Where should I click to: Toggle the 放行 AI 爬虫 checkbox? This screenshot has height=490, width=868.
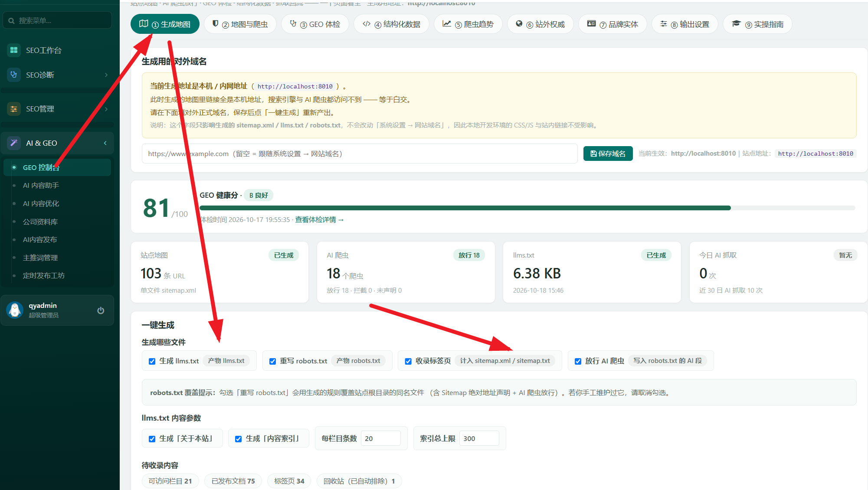click(578, 361)
